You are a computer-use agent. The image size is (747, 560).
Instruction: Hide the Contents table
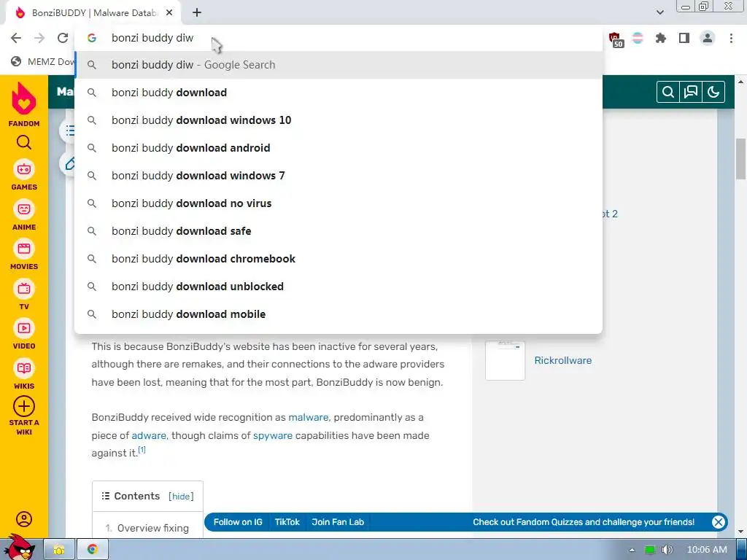tap(181, 497)
